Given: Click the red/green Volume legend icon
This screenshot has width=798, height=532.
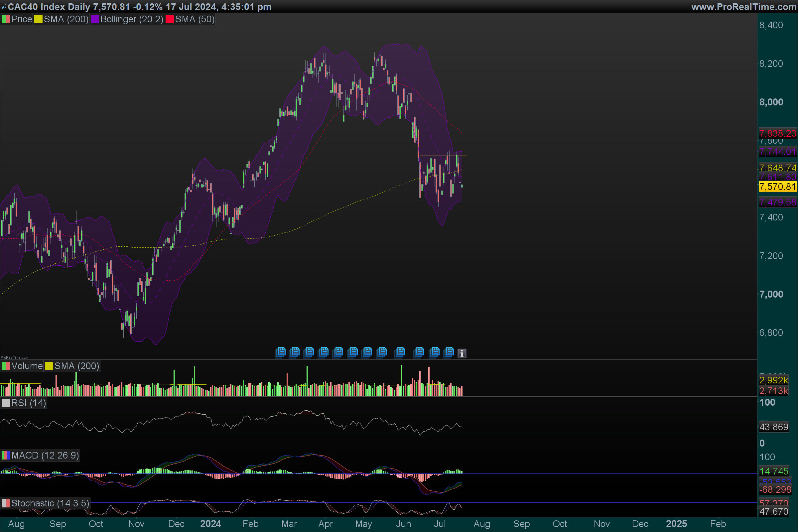Looking at the screenshot, I should pyautogui.click(x=6, y=366).
